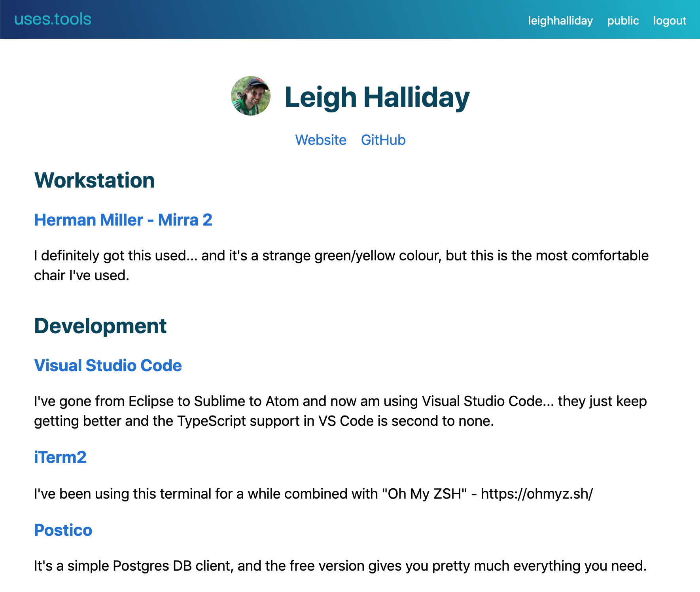Open the uses.tools home logo link
The image size is (700, 592).
(x=53, y=19)
